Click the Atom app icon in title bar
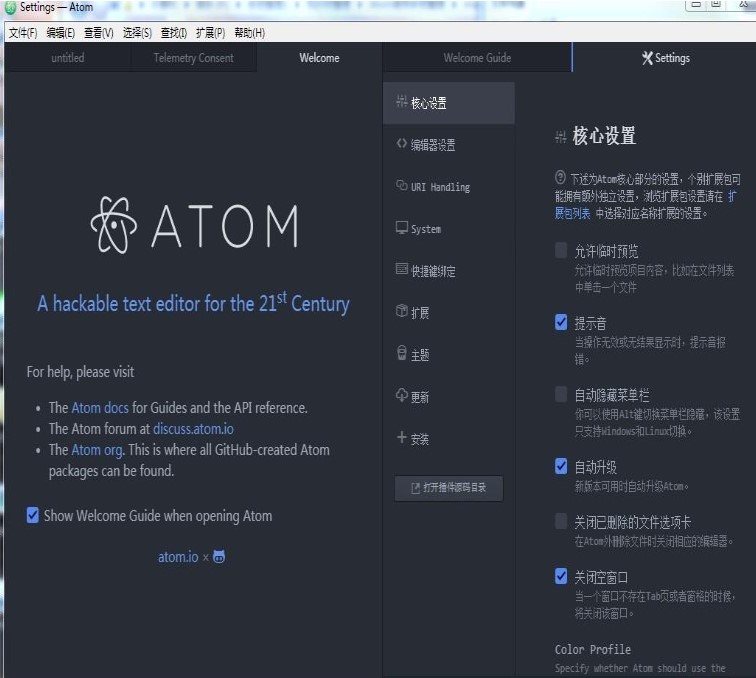This screenshot has height=678, width=756. (10, 8)
